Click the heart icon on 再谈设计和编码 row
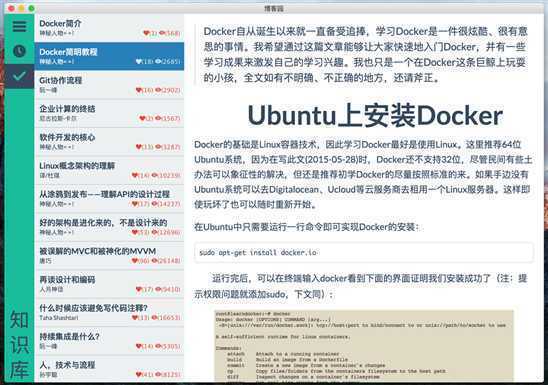548x385 pixels. [138, 289]
